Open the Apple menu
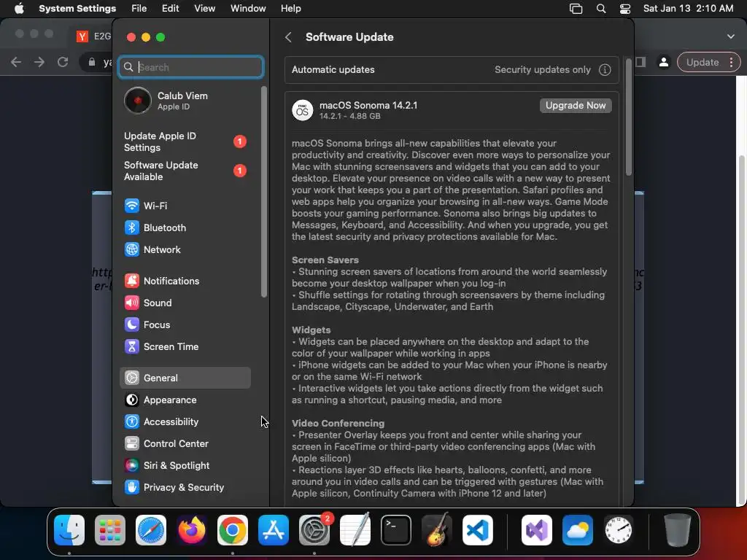 point(19,9)
